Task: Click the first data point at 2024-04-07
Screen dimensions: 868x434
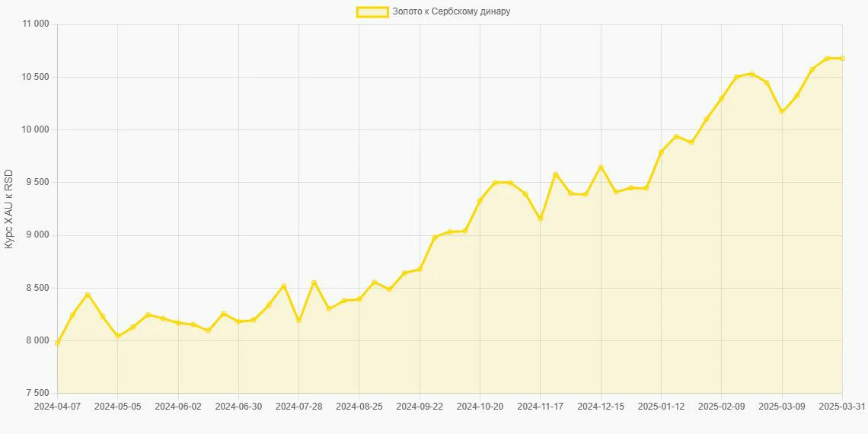Action: tap(58, 343)
